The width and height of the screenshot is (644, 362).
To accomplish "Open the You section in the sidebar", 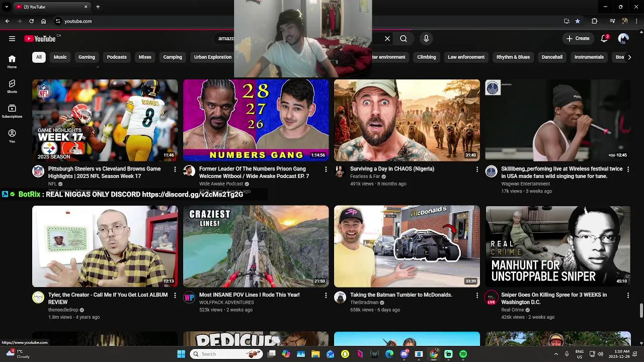I will click(x=12, y=136).
